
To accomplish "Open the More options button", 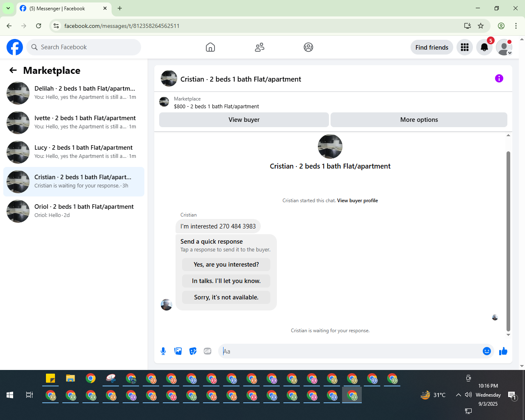I will [419, 120].
